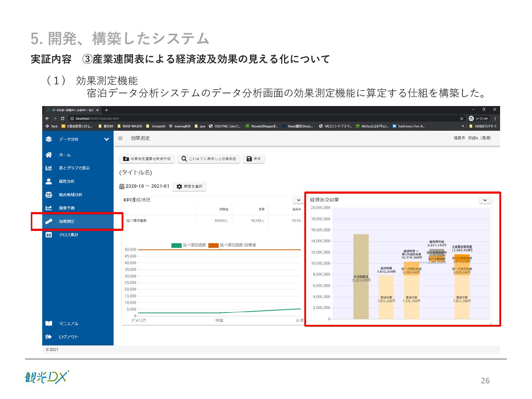532x399 pixels.
Task: Open マニュアル book icon
Action: [49, 323]
